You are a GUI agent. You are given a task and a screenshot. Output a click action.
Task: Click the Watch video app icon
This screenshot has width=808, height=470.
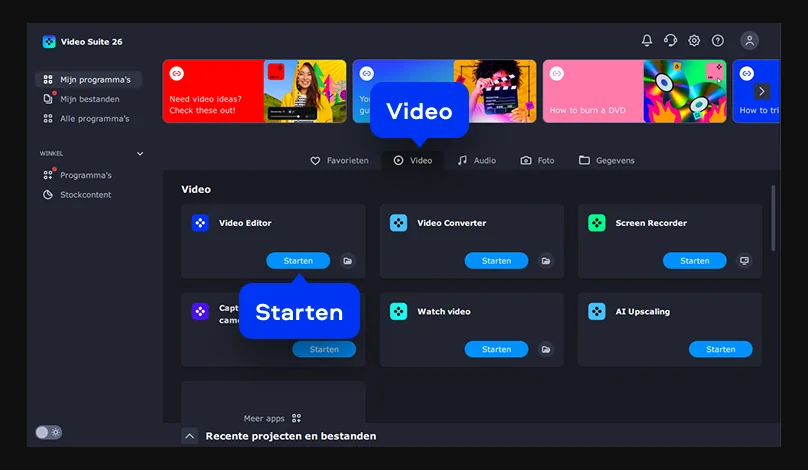[x=398, y=311]
